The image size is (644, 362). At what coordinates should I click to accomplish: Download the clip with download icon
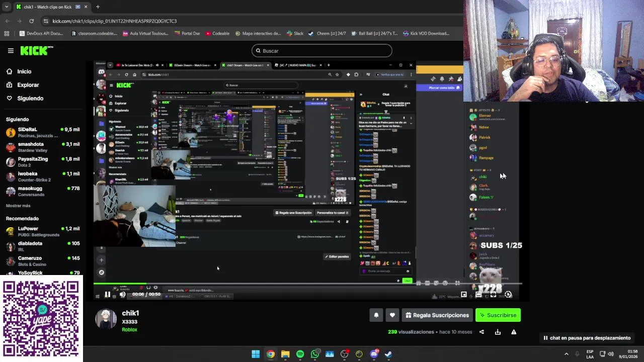pos(498,332)
